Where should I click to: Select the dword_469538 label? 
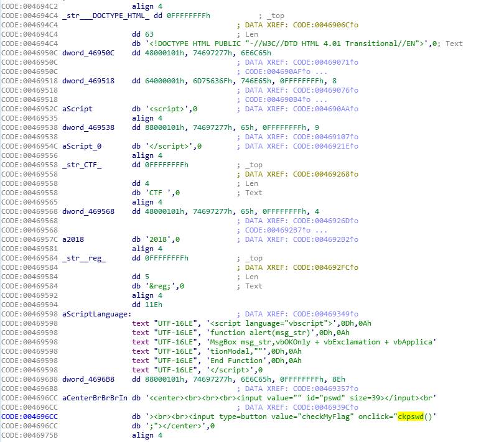pyautogui.click(x=88, y=127)
